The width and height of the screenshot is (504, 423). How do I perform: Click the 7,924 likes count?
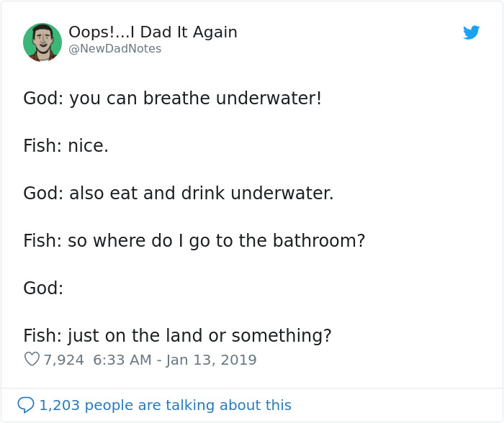(x=64, y=360)
